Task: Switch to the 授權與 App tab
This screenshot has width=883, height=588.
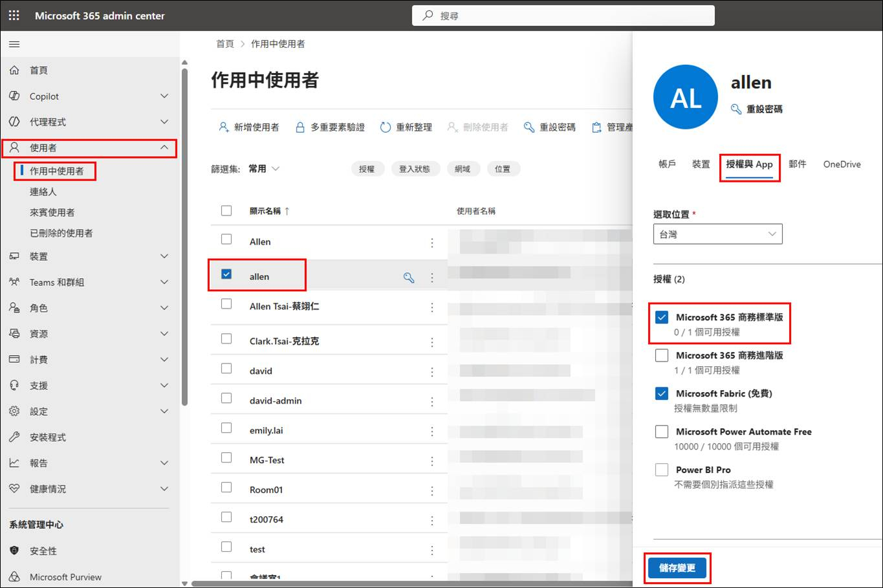Action: 749,164
